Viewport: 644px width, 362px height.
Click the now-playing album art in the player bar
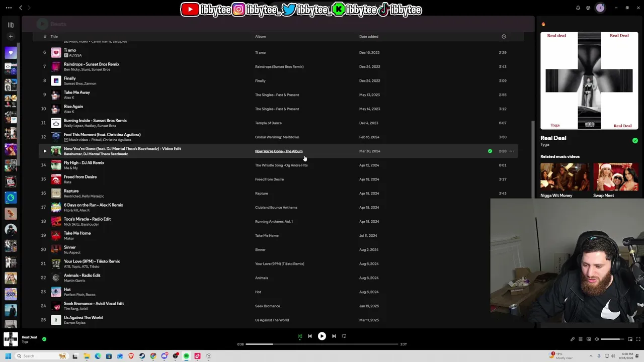click(11, 339)
